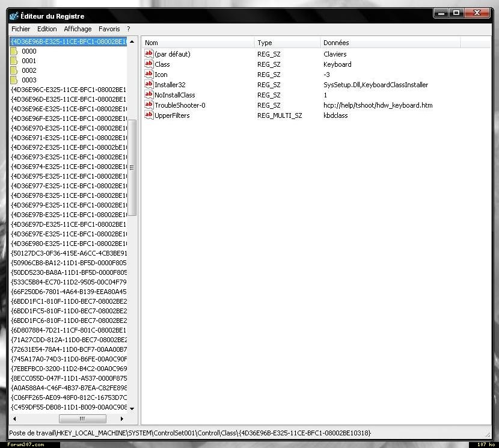Click the tree scroll down arrow

pyautogui.click(x=132, y=408)
